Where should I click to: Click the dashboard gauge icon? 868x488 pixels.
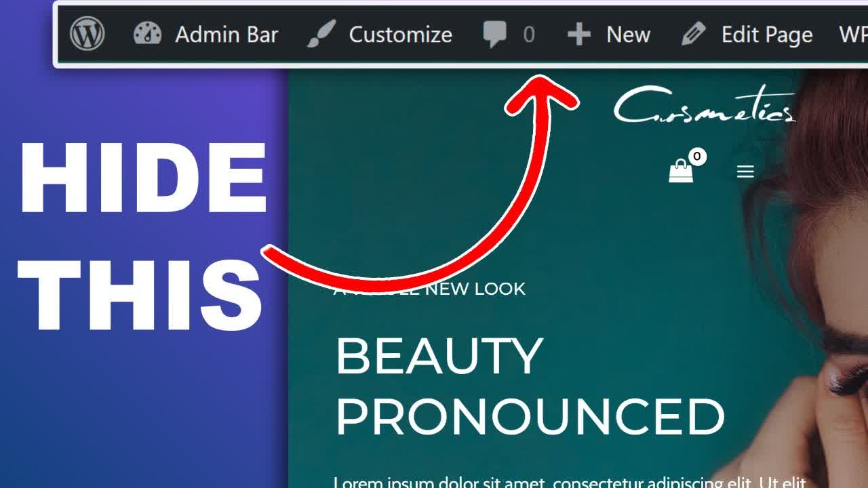point(147,34)
